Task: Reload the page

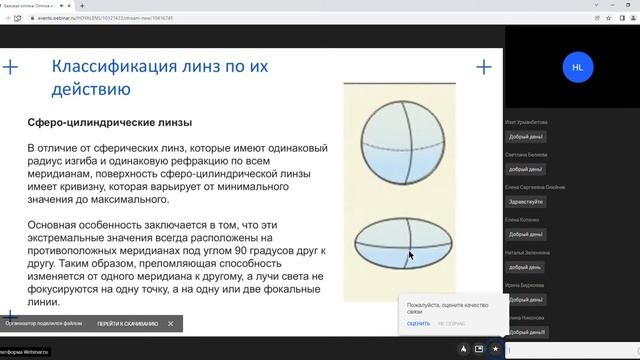Action: 18,18
